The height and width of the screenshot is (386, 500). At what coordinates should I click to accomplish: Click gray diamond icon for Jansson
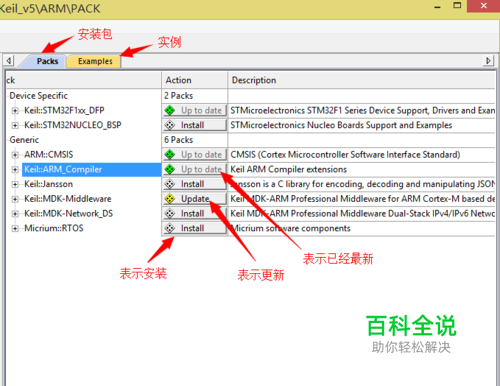170,184
